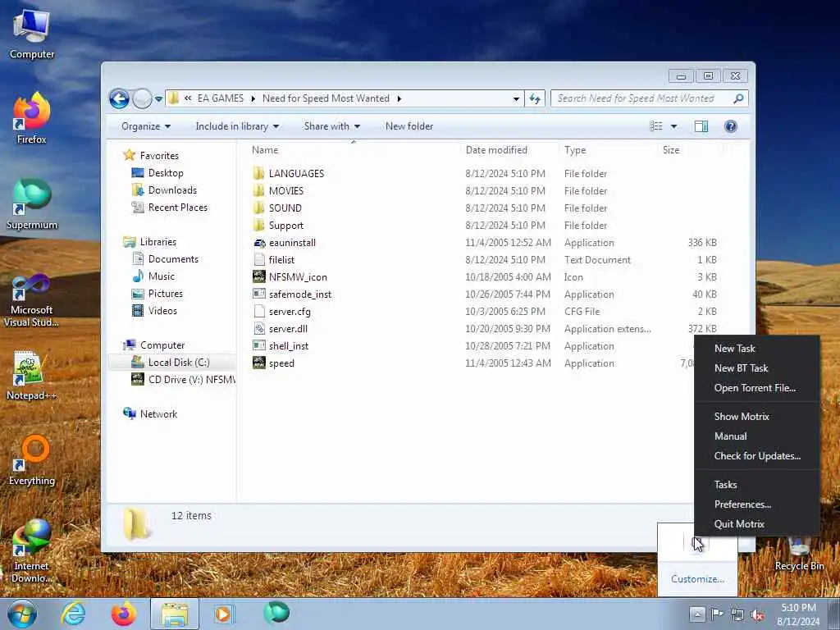
Task: Select the server.dll file
Action: coord(288,328)
